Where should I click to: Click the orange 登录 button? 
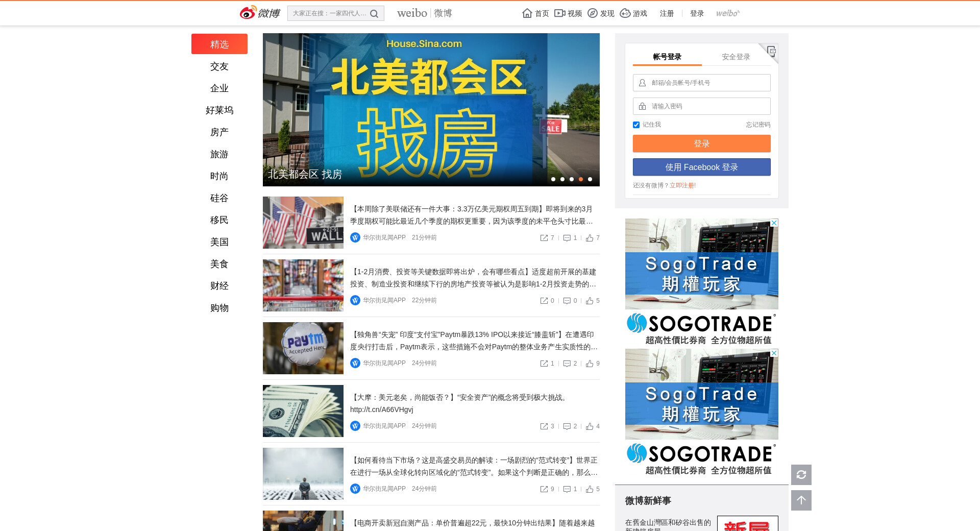pyautogui.click(x=701, y=143)
